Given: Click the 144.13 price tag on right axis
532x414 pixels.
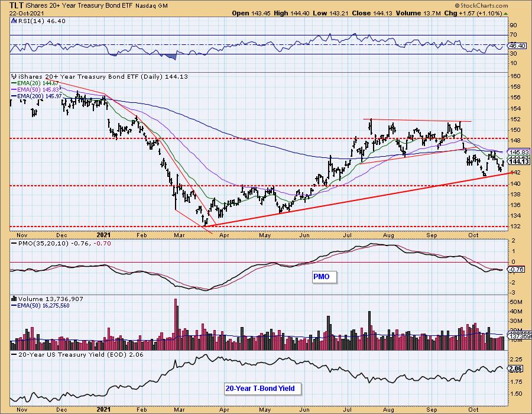Looking at the screenshot, I should 519,161.
